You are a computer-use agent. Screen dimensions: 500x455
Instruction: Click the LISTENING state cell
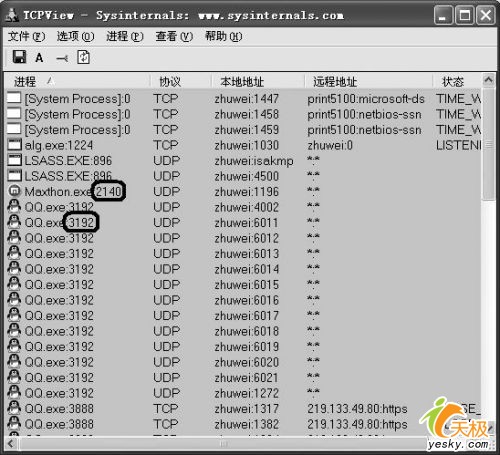(459, 145)
